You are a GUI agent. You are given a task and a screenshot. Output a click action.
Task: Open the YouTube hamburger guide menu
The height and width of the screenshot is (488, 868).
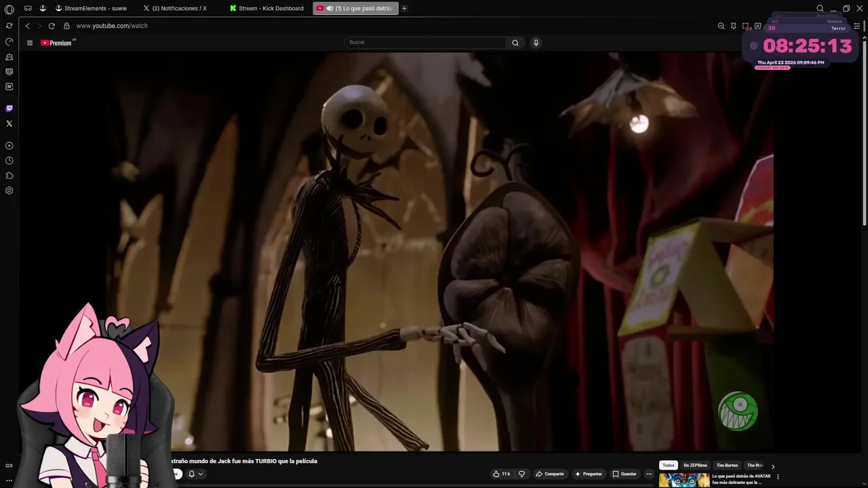coord(29,43)
